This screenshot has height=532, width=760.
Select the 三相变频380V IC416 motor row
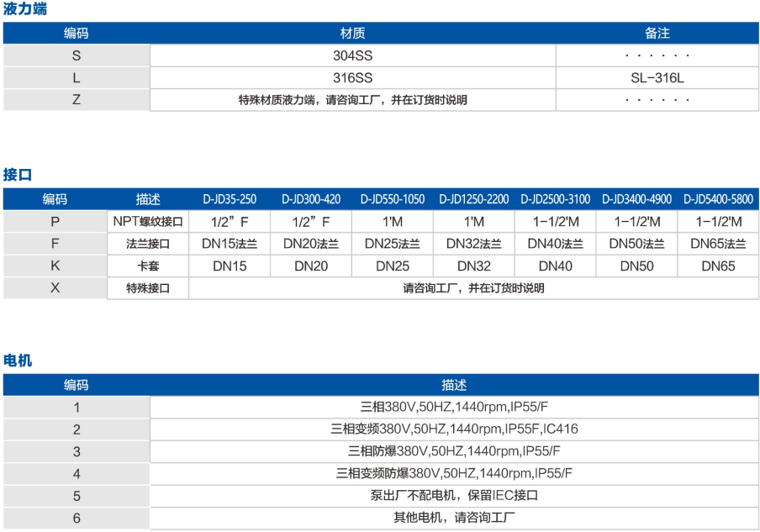[x=454, y=429]
